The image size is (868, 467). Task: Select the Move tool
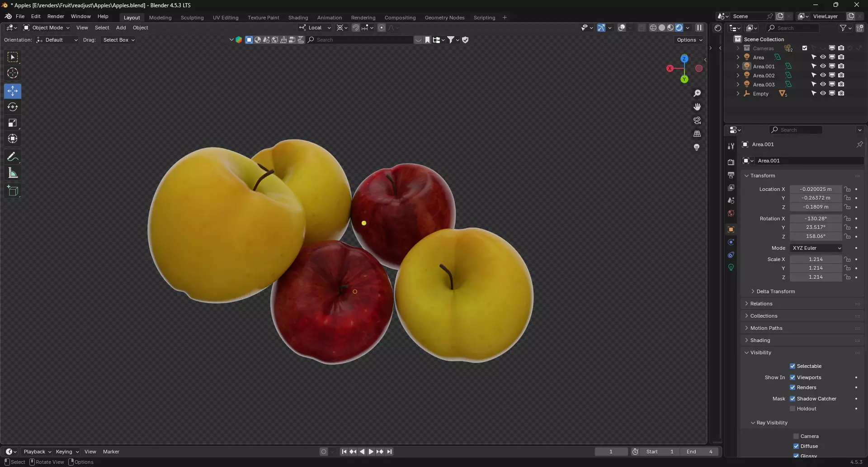click(x=13, y=91)
